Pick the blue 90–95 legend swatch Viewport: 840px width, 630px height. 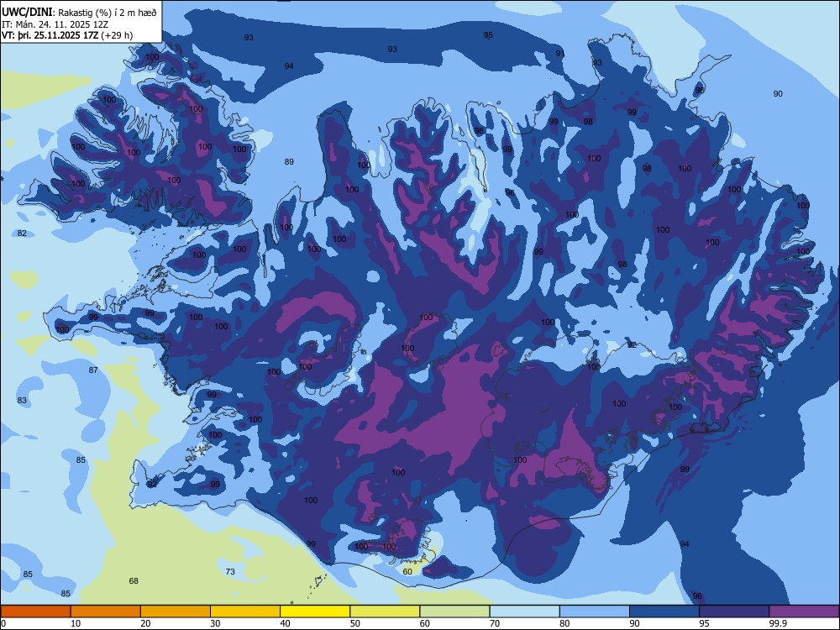point(664,612)
